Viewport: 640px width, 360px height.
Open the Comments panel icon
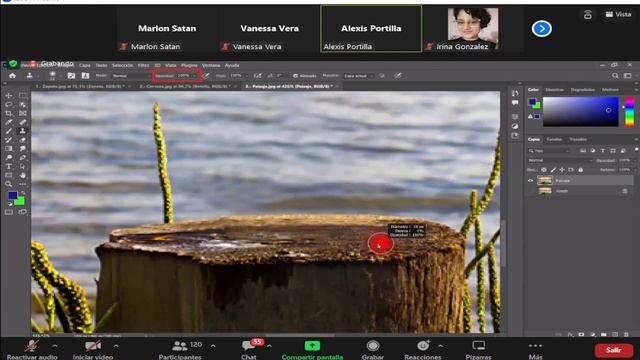click(x=515, y=103)
